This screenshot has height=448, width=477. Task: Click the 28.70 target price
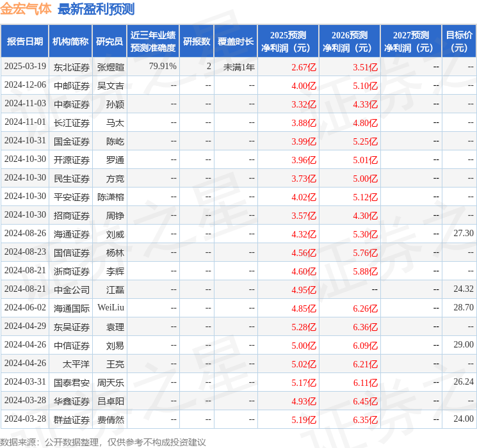pos(464,307)
